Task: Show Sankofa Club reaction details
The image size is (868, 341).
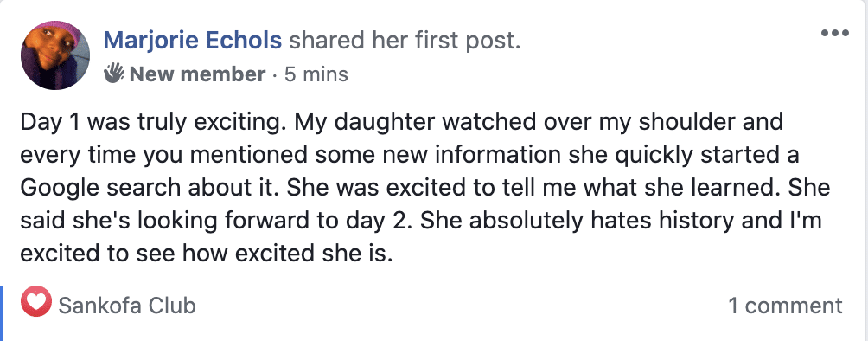Action: (127, 306)
